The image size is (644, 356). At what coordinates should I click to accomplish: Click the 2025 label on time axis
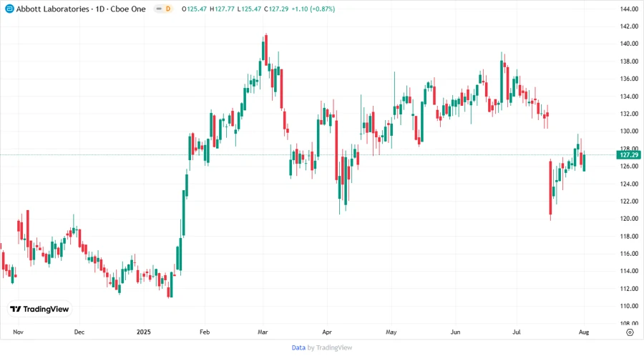(144, 332)
